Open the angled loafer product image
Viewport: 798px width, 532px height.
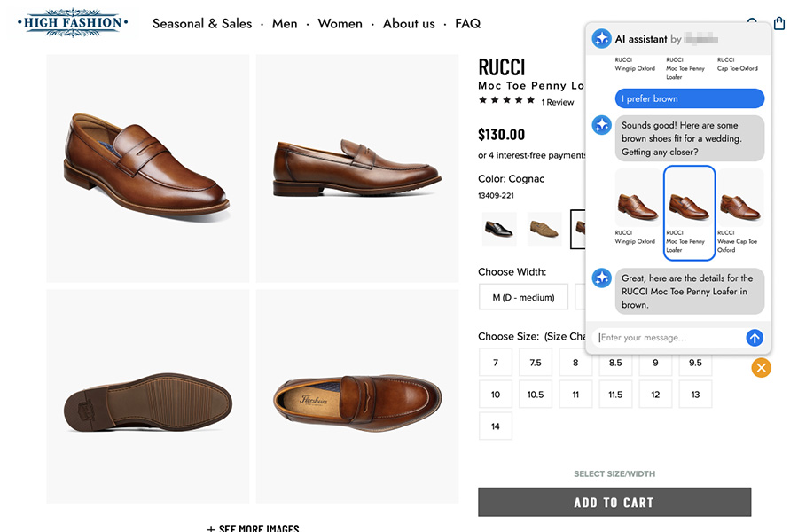point(147,168)
